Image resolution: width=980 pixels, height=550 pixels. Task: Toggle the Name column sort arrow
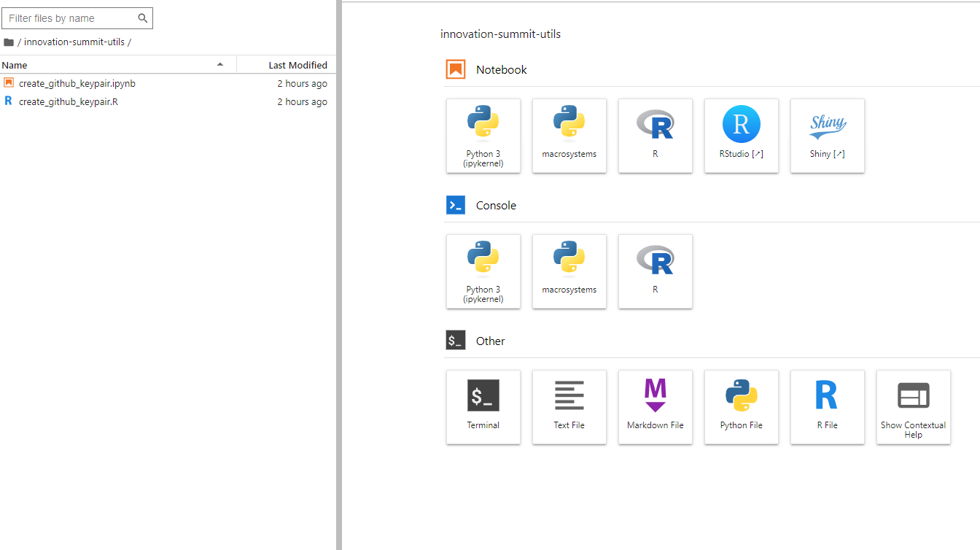click(x=220, y=65)
